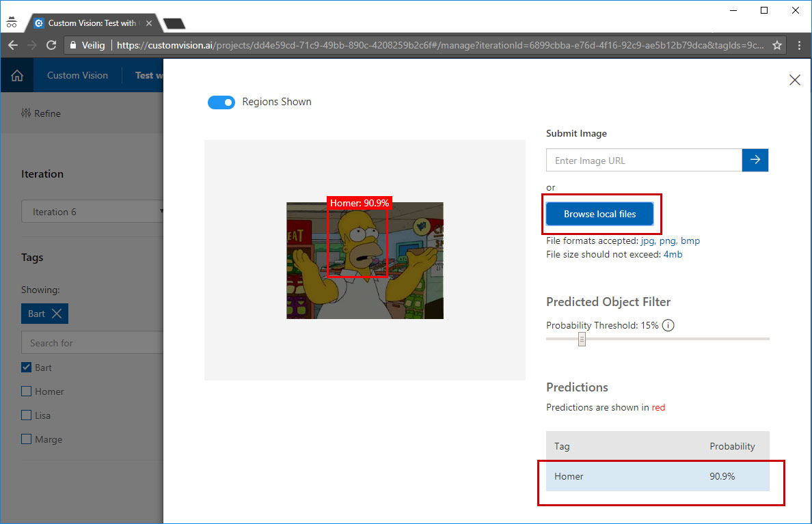Show Probability Threshold info tooltip icon
Screen dimensions: 812x524
[x=668, y=325]
